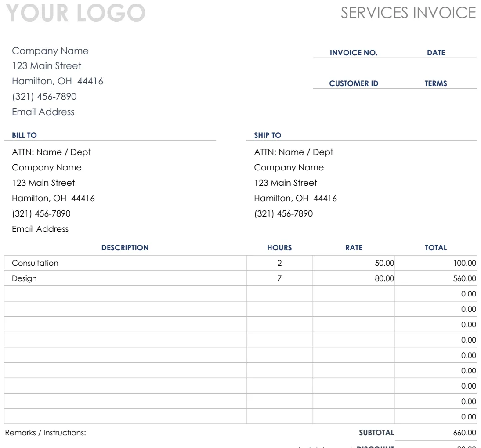Click the hours cell showing 7
The width and height of the screenshot is (481, 448).
click(x=279, y=278)
